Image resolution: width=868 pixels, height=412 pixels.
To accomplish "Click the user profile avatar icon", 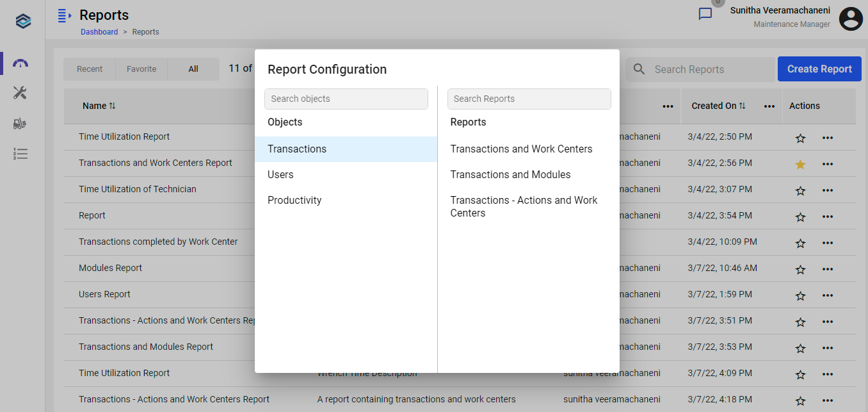I will coord(851,19).
